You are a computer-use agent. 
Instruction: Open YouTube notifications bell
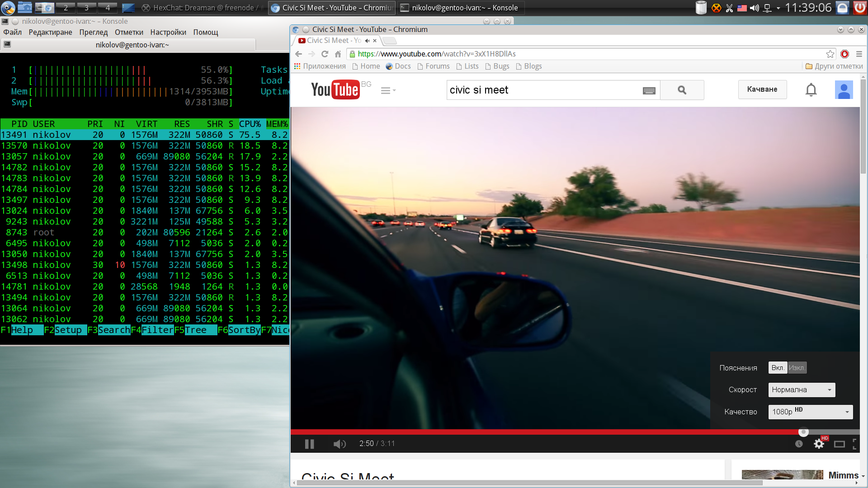point(811,89)
